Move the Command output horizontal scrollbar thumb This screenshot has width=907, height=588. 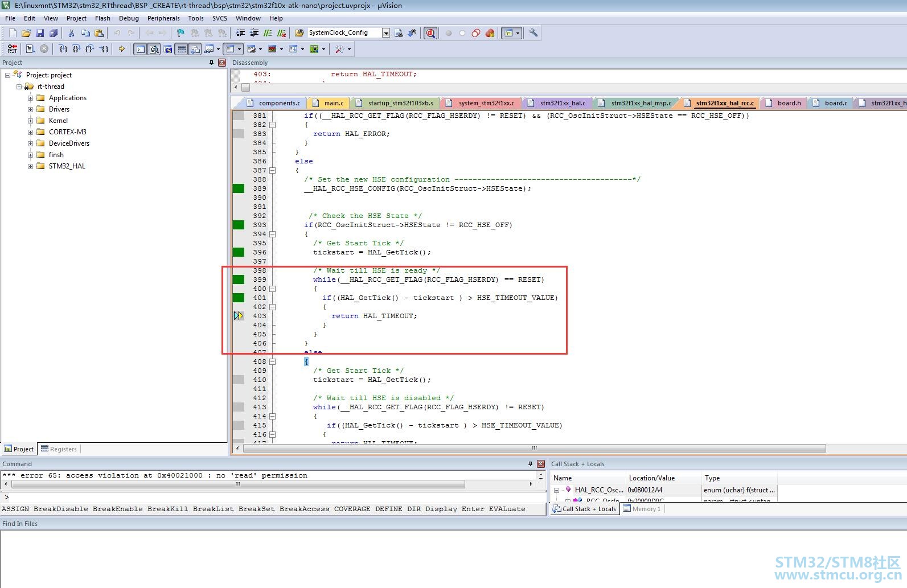click(238, 484)
